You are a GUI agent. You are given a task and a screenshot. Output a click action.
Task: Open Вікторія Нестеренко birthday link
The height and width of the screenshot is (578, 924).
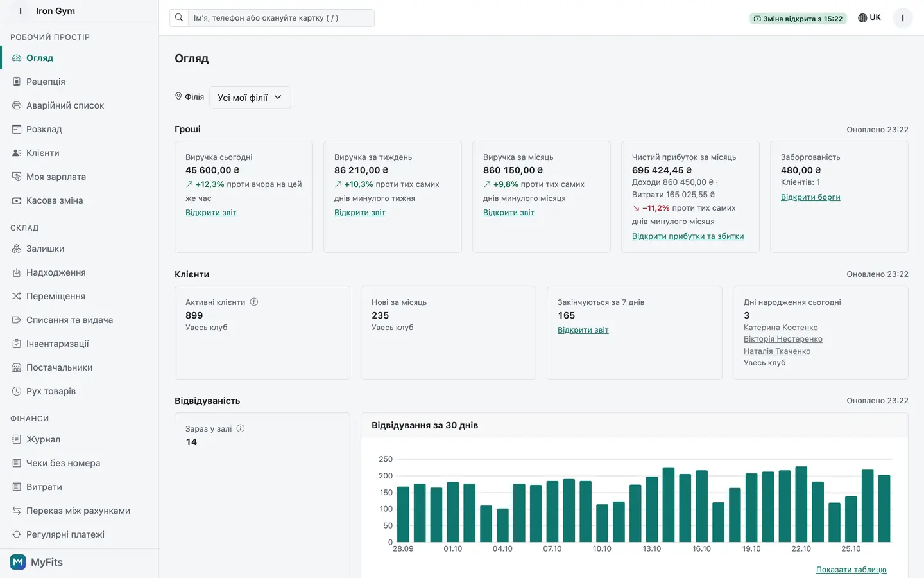[783, 339]
